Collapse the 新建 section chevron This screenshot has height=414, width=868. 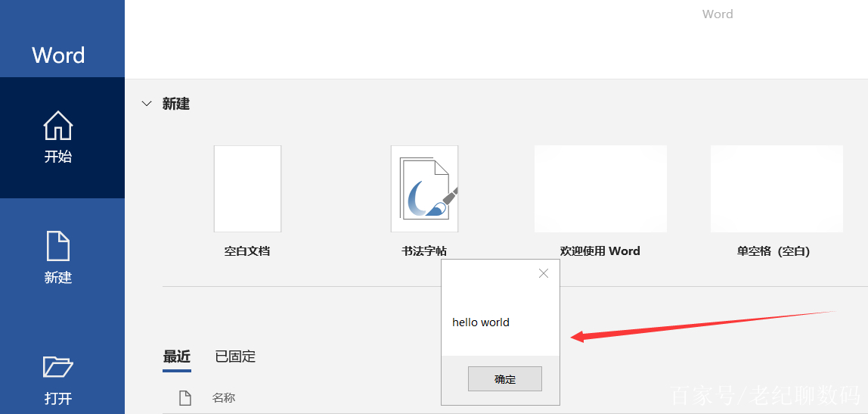coord(147,104)
